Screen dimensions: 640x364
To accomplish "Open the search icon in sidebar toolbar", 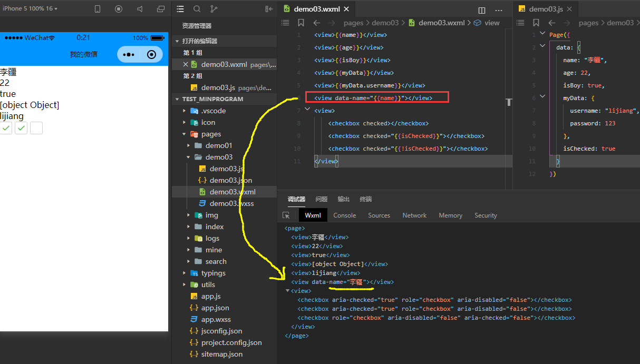I will 197,9.
